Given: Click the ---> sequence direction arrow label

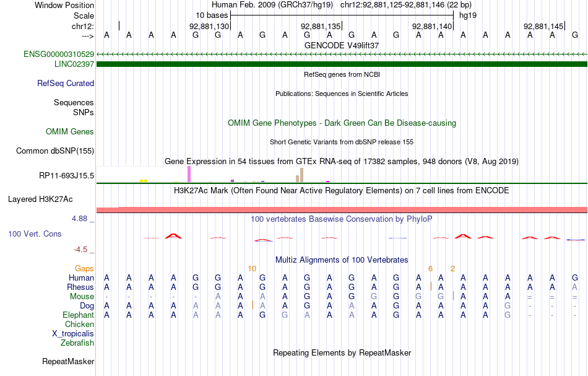Looking at the screenshot, I should [87, 36].
